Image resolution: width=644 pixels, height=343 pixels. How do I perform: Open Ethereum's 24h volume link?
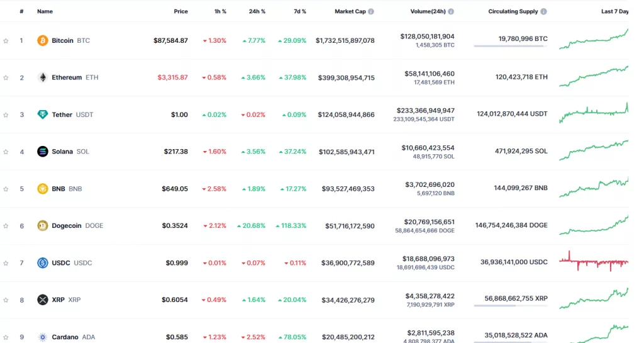pyautogui.click(x=429, y=74)
